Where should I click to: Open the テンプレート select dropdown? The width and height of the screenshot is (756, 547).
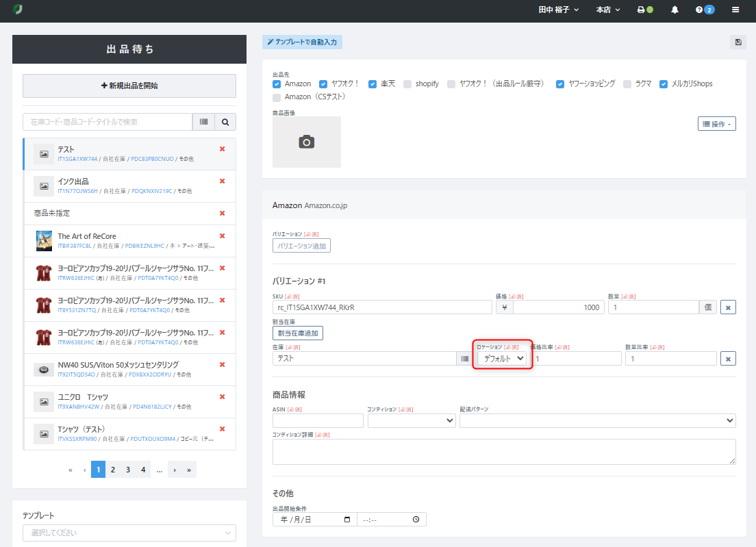coord(129,533)
